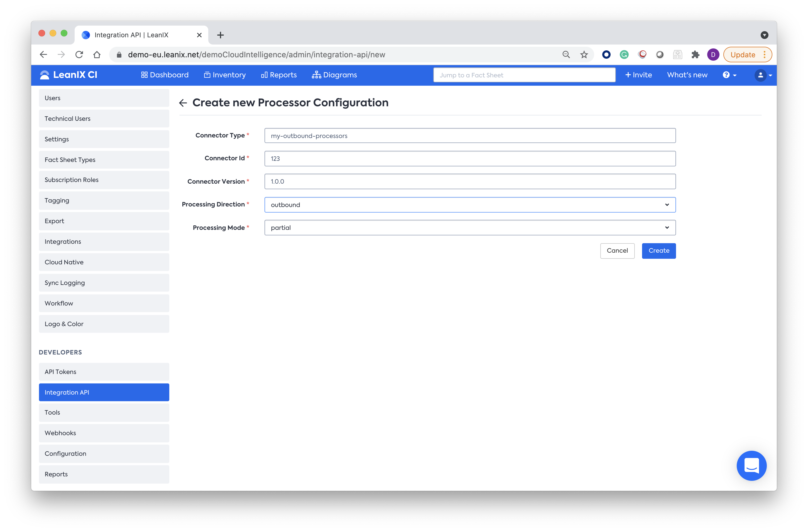The width and height of the screenshot is (808, 532).
Task: Click the LeanIX CI logo
Action: coord(68,75)
